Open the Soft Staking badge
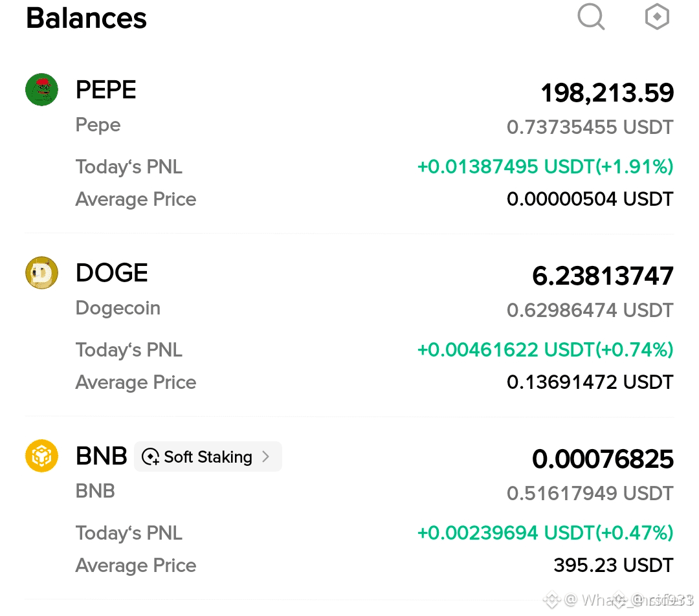 point(208,456)
